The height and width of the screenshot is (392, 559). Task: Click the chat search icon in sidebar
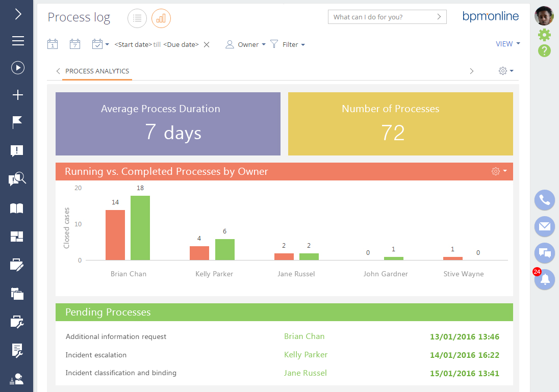coord(17,179)
